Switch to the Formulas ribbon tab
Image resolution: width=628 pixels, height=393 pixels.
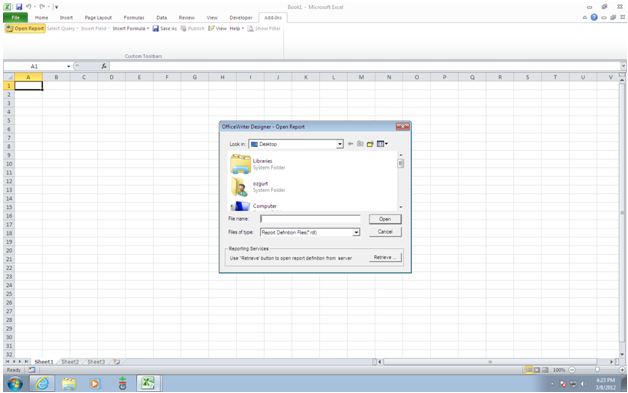(134, 18)
